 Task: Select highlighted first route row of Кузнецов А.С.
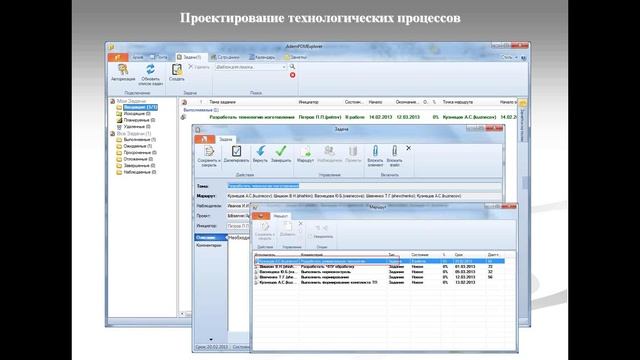(x=379, y=261)
